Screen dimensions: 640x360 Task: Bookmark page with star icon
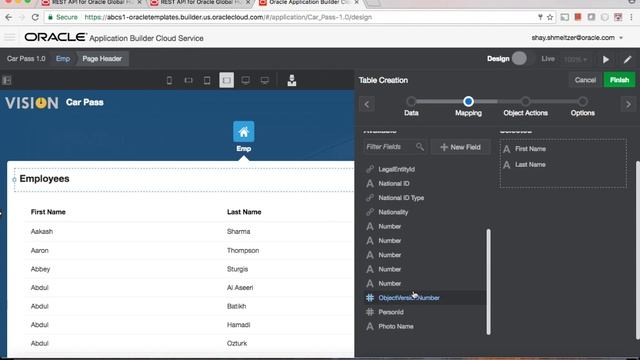pyautogui.click(x=550, y=17)
